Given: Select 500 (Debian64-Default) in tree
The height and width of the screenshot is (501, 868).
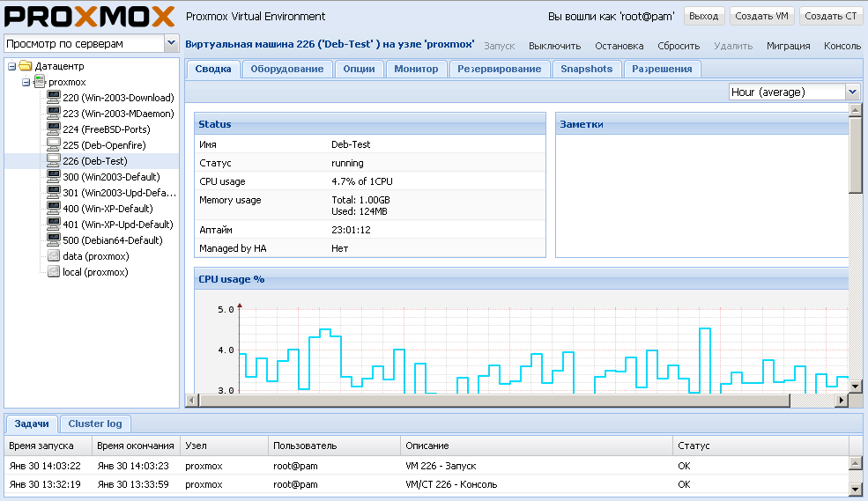Looking at the screenshot, I should pyautogui.click(x=113, y=240).
